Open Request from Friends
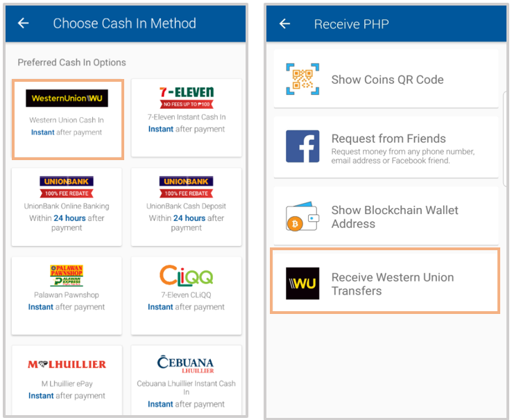Screen dimensions: 512x420 pos(386,147)
